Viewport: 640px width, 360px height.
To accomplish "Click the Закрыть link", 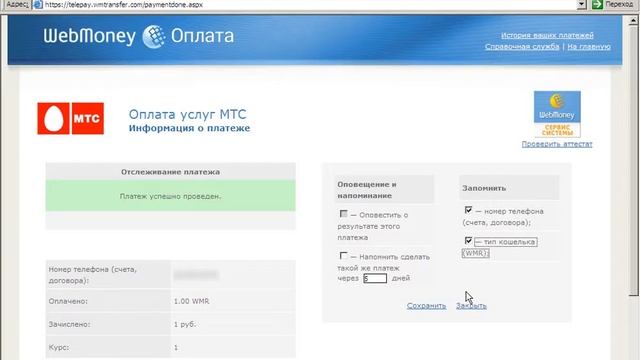I will (x=471, y=306).
